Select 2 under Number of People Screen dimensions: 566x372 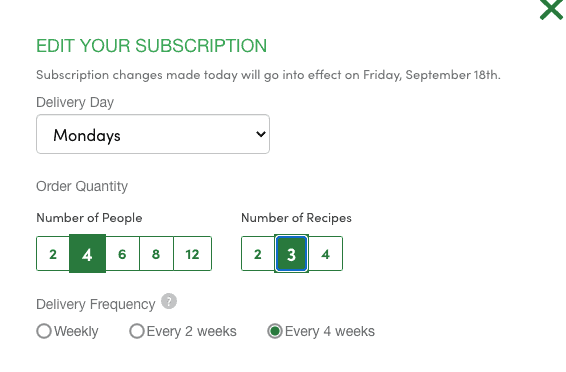coord(53,254)
